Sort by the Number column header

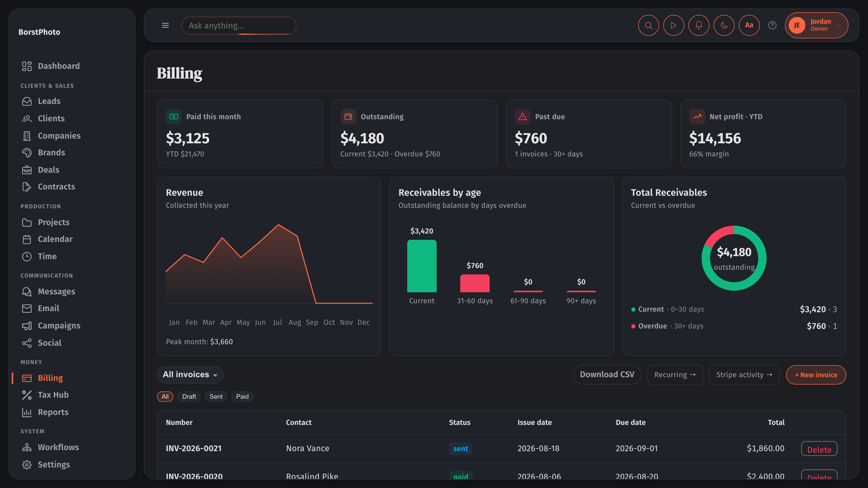pos(179,422)
